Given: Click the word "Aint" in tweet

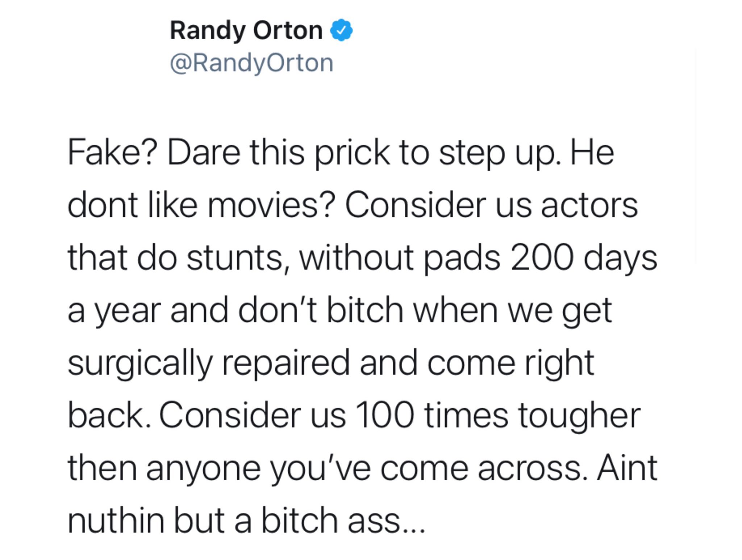Looking at the screenshot, I should click(627, 468).
